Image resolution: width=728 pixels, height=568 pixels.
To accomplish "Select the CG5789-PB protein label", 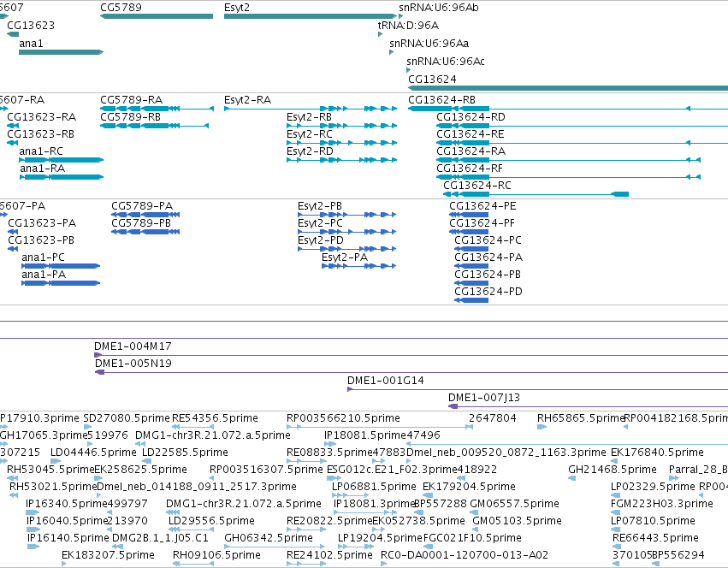I will point(141,223).
